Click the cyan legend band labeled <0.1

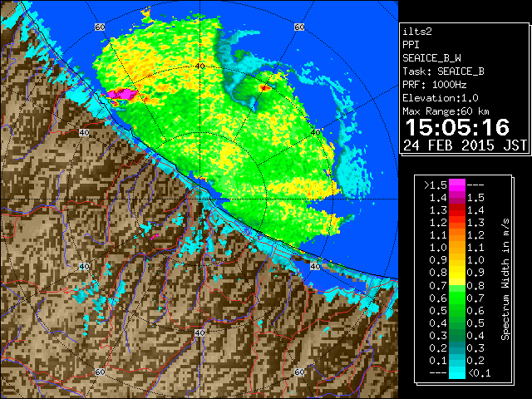point(456,373)
